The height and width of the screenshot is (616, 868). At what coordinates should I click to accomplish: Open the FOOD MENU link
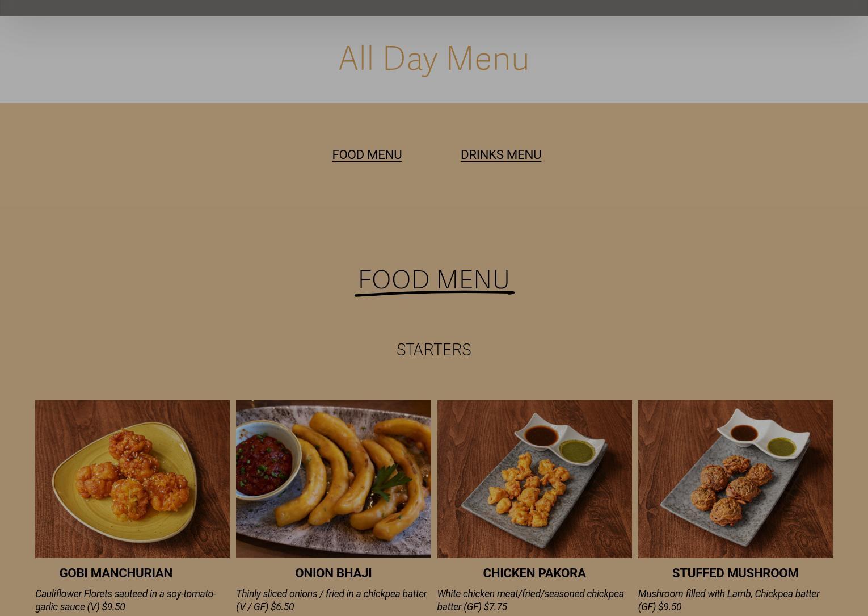click(366, 154)
